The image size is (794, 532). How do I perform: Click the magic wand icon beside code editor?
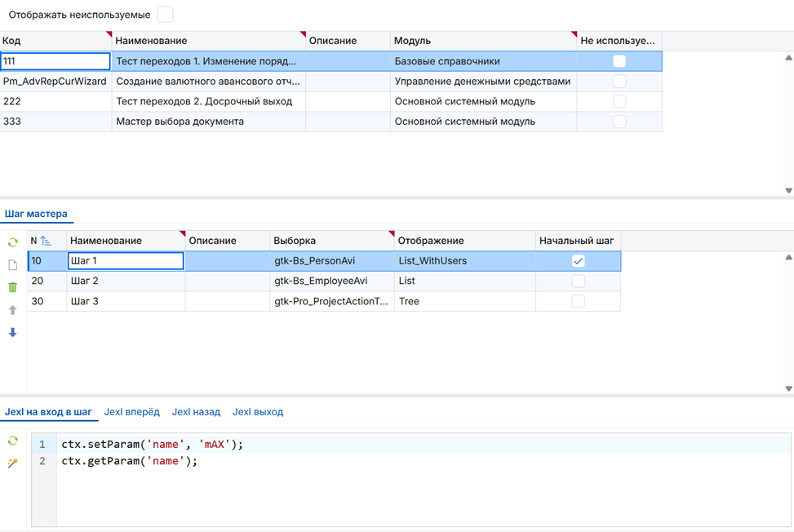tap(12, 463)
